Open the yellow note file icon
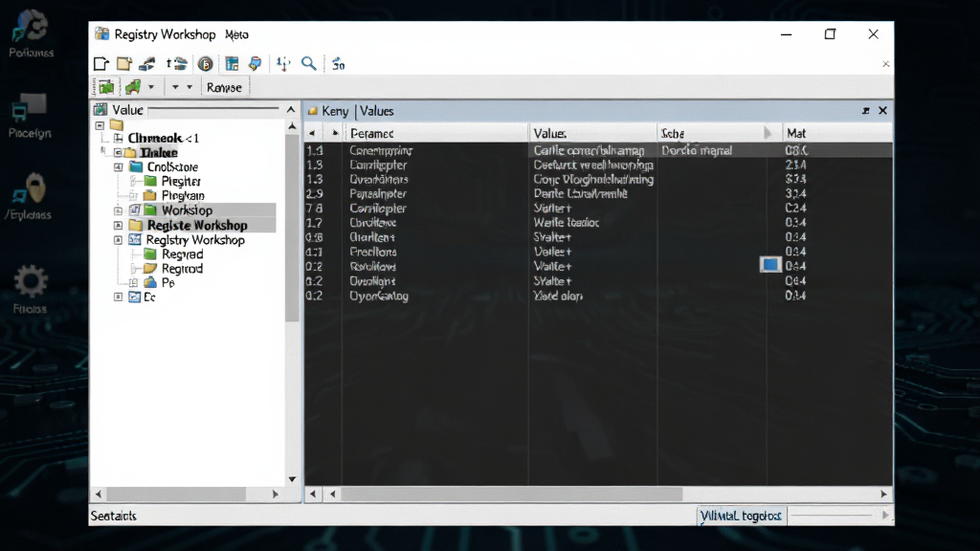The height and width of the screenshot is (551, 980). [123, 64]
